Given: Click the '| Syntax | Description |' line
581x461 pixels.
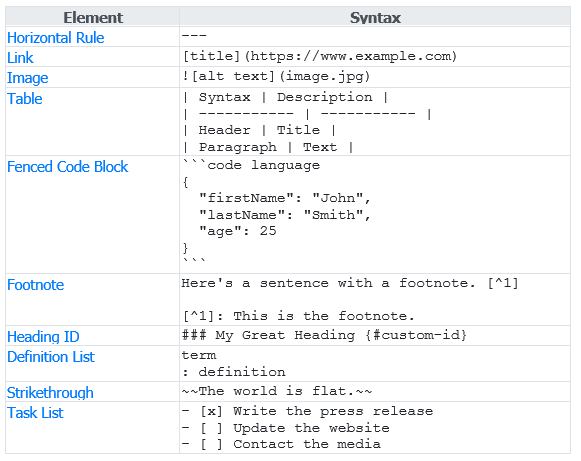Looking at the screenshot, I should (x=286, y=97).
